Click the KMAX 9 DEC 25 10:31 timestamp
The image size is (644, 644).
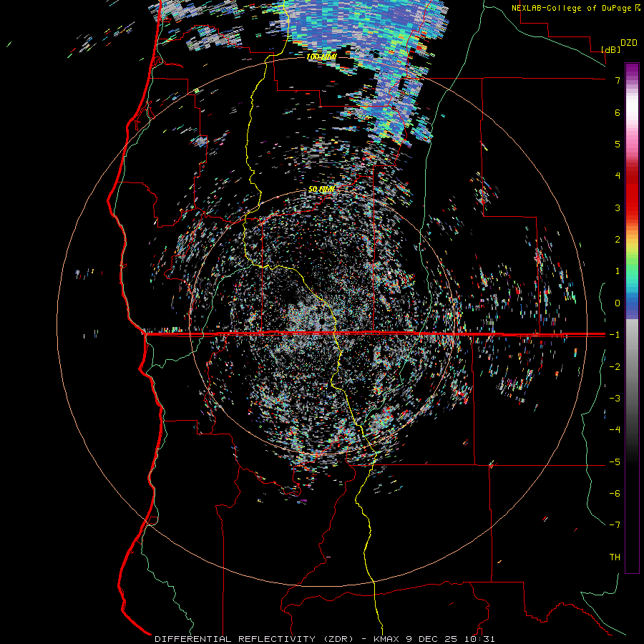(x=434, y=639)
